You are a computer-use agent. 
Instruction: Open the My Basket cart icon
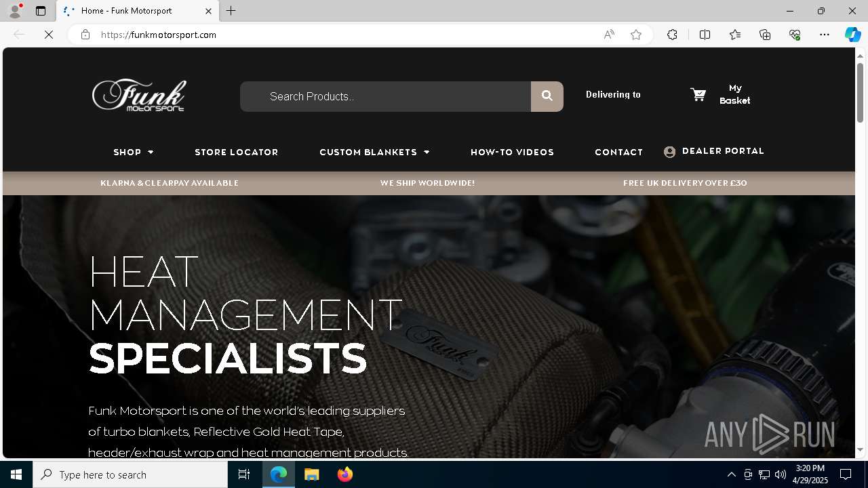(x=698, y=94)
